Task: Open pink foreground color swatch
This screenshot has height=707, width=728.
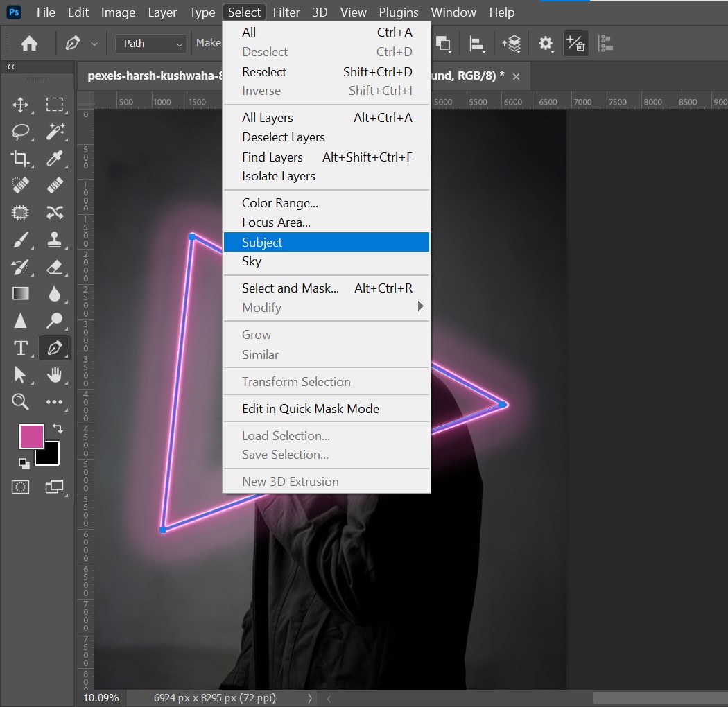Action: point(32,437)
